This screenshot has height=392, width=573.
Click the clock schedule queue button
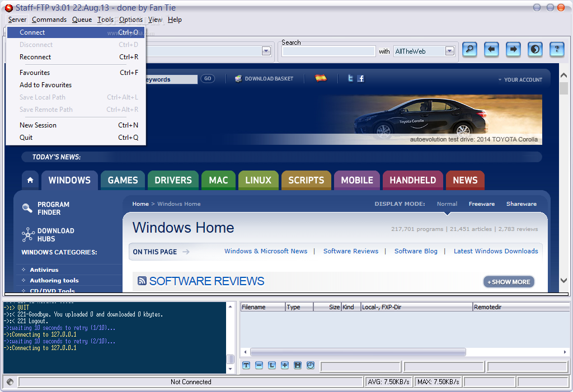(x=310, y=365)
